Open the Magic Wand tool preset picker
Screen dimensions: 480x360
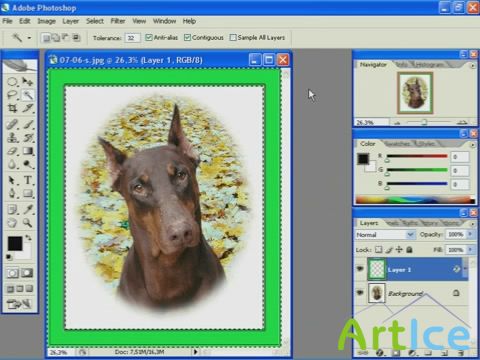click(x=29, y=38)
